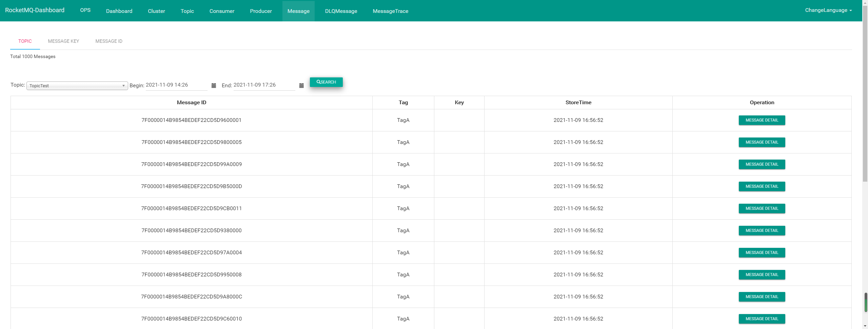Navigate to the Consumer section
This screenshot has height=329, width=868.
222,11
